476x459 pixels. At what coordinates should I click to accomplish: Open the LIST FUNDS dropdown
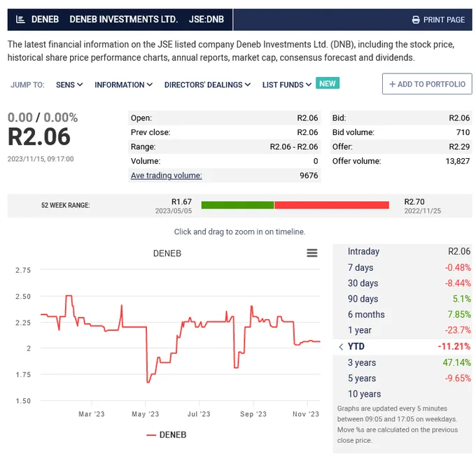click(287, 85)
